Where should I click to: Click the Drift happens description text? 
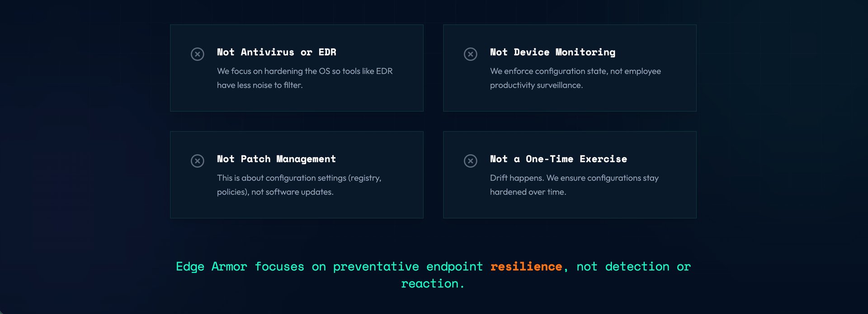tap(574, 185)
